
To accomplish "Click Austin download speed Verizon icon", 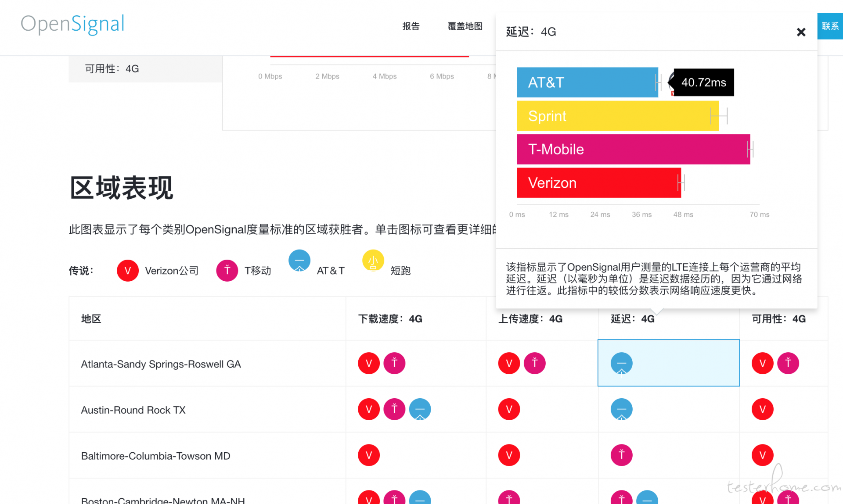I will pyautogui.click(x=369, y=409).
